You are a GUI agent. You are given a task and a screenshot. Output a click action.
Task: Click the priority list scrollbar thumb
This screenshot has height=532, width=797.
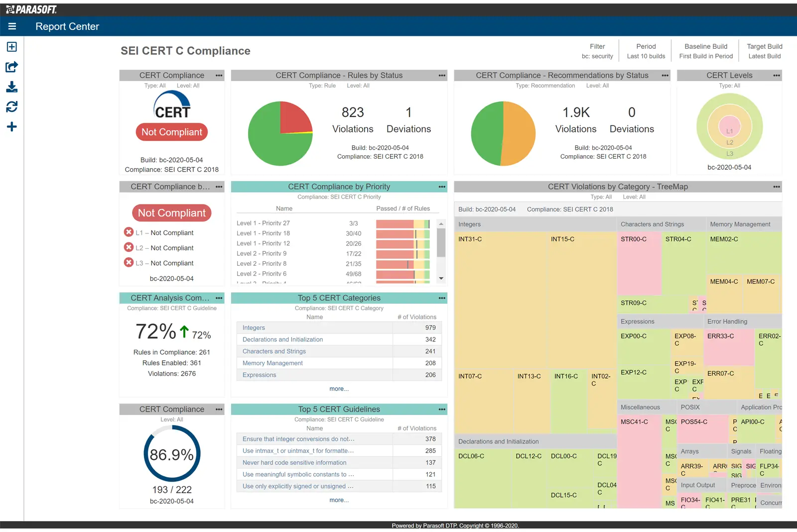pyautogui.click(x=441, y=242)
